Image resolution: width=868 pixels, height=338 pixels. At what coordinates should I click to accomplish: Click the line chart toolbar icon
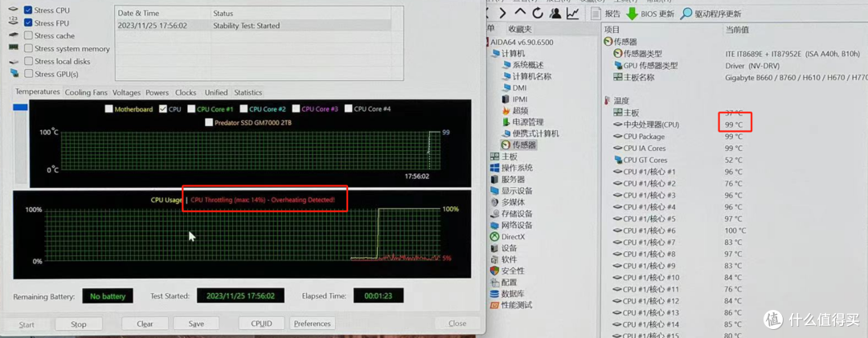coord(572,13)
